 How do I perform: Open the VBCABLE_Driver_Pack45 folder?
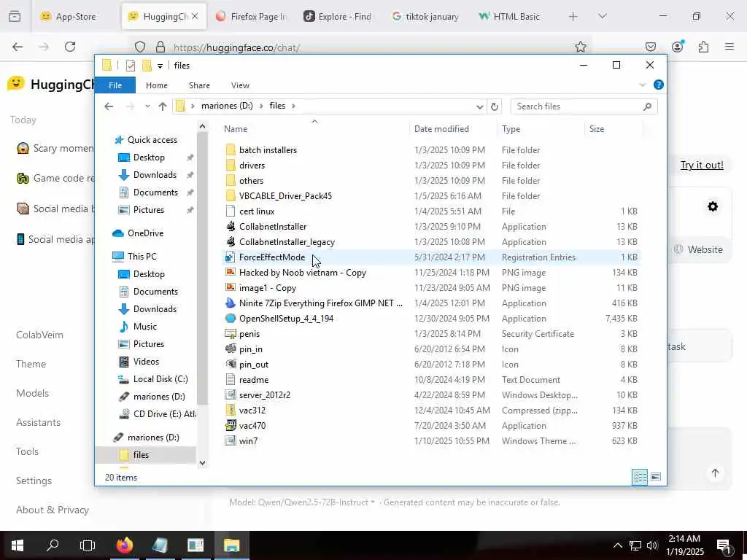coord(285,196)
